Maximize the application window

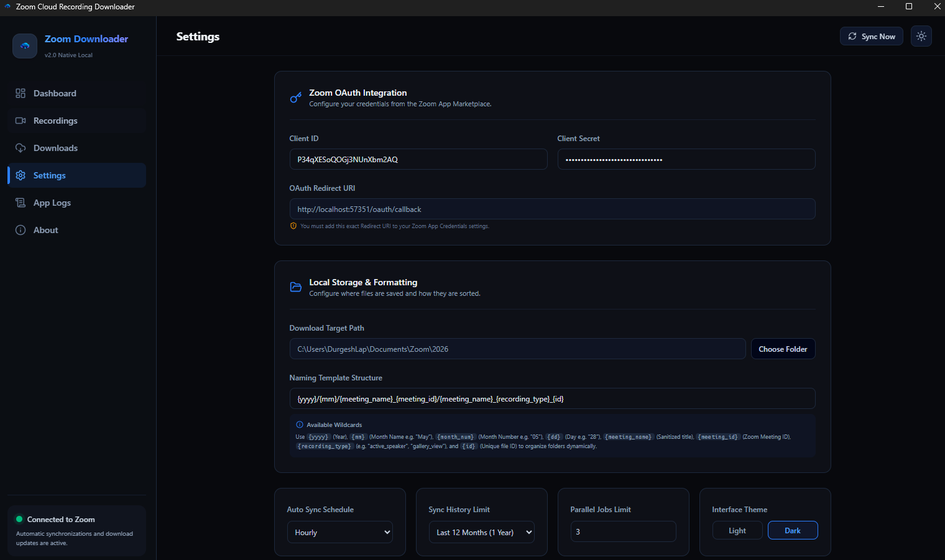(909, 7)
